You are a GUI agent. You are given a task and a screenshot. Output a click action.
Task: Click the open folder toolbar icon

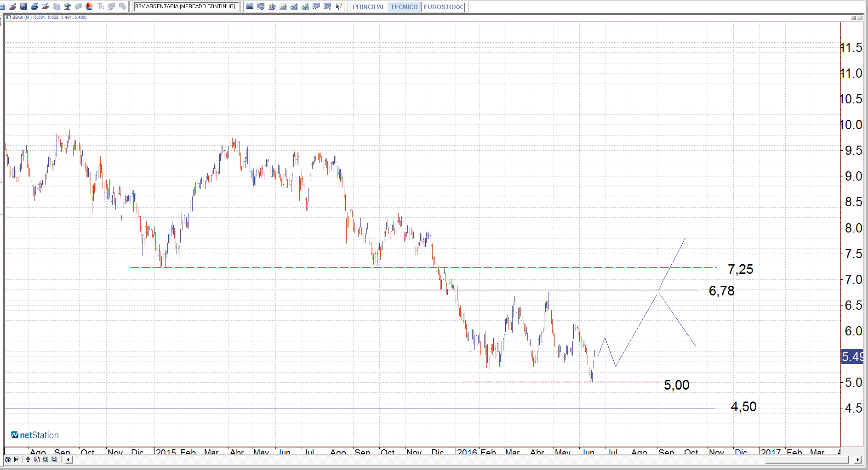tap(12, 6)
